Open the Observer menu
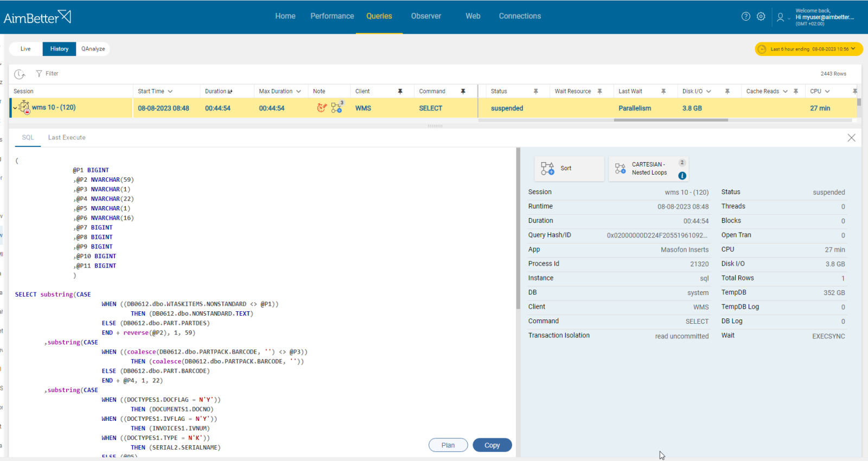Viewport: 868px width, 461px height. 426,16
